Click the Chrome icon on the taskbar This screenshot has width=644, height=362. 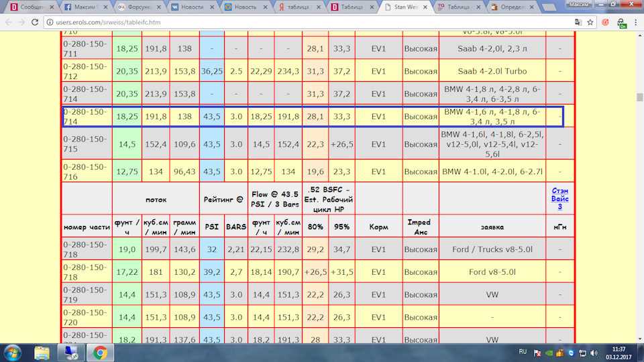(99, 353)
